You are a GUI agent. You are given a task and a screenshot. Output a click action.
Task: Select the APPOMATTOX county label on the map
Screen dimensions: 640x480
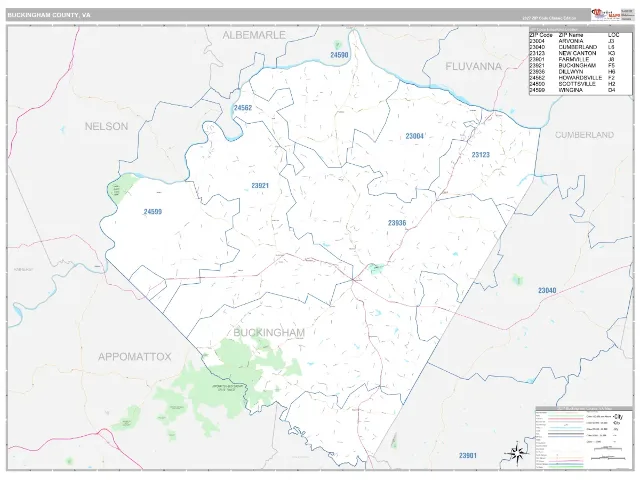[134, 357]
